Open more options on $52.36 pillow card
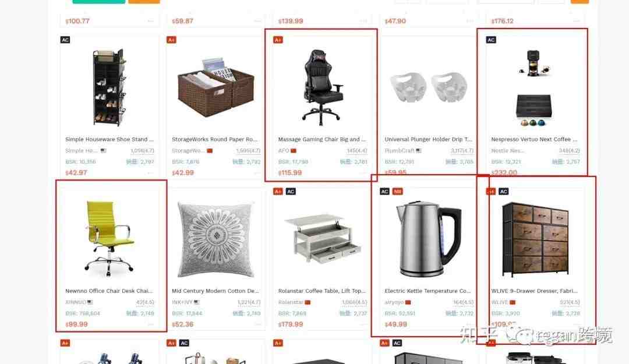The width and height of the screenshot is (629, 364). [x=257, y=324]
